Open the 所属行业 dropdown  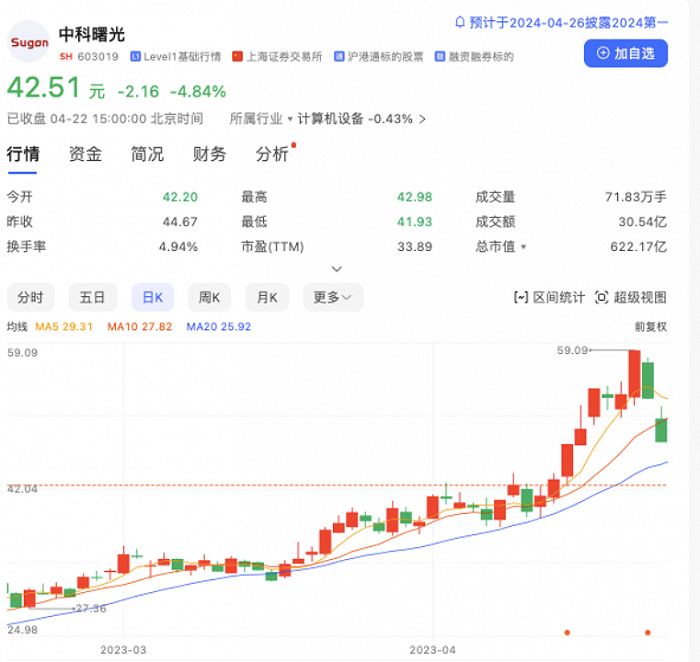(261, 119)
